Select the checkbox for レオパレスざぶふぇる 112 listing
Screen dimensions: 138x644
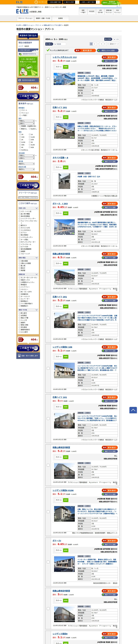click(x=48, y=78)
